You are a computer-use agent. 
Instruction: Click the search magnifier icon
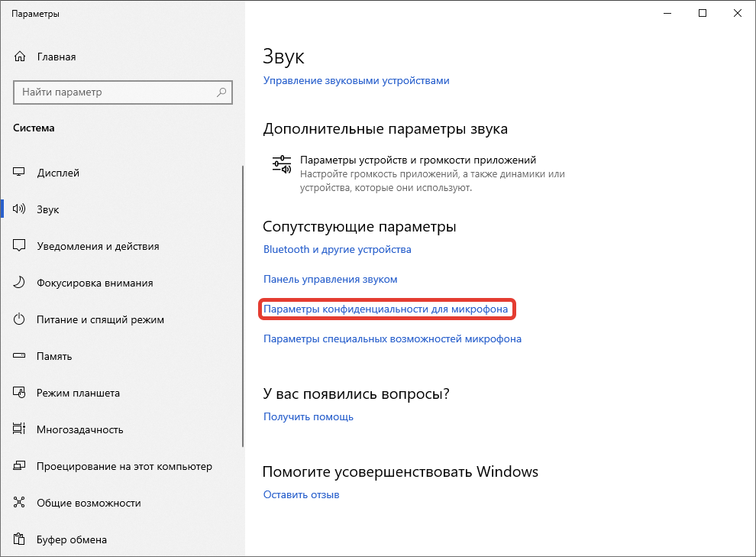(x=221, y=92)
